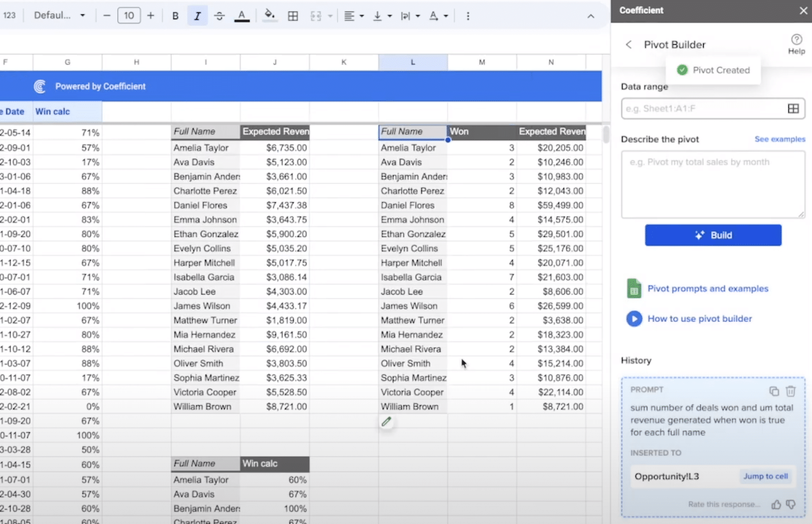
Task: Copy the prompt in History
Action: coord(774,391)
